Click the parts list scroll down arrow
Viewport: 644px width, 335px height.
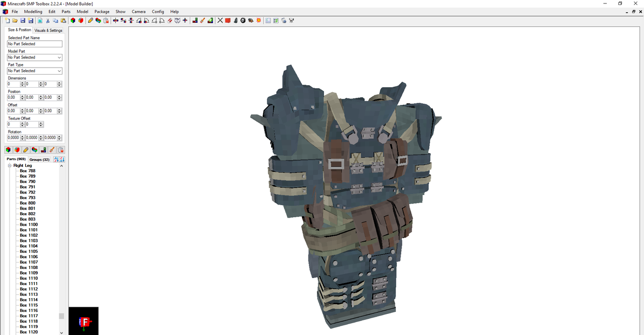pos(61,332)
